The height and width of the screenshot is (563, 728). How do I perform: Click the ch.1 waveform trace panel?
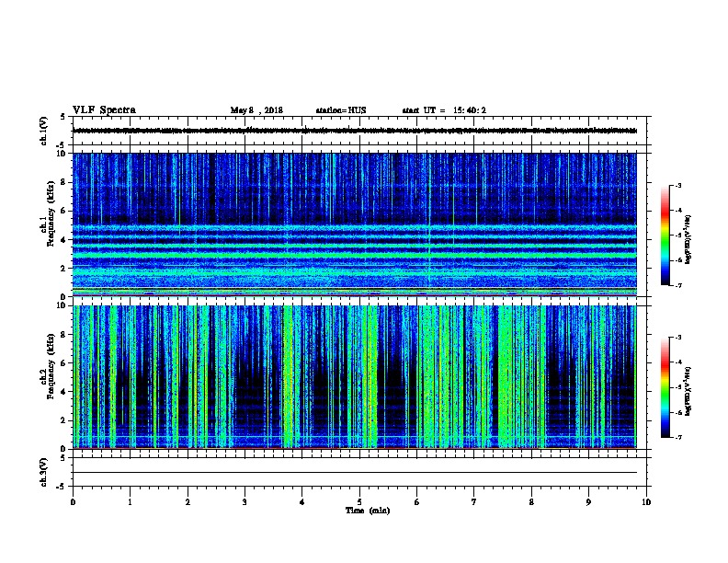(x=359, y=131)
